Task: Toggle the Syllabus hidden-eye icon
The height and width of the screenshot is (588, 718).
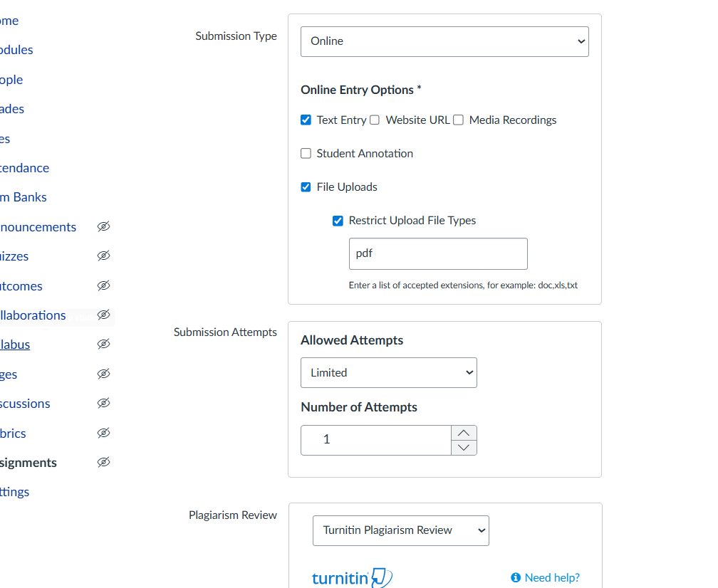Action: (103, 344)
